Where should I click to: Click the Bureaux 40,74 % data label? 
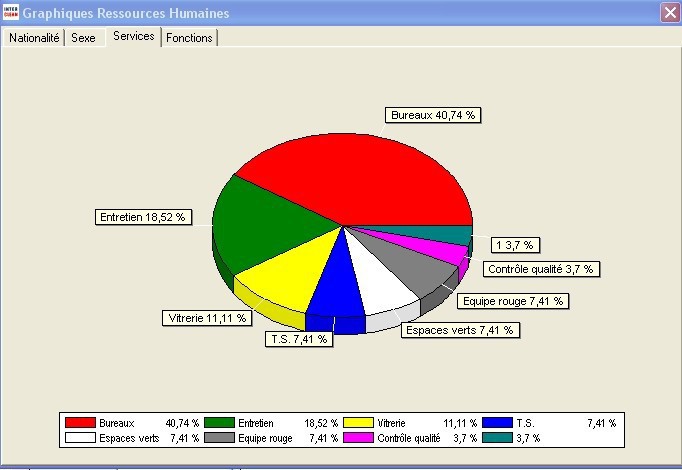point(434,115)
